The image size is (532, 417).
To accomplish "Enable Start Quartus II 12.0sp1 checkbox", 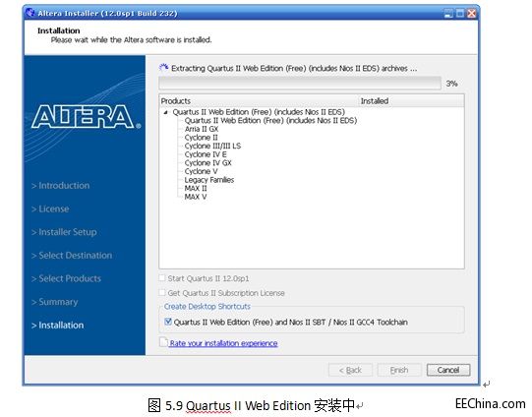I will (x=162, y=278).
